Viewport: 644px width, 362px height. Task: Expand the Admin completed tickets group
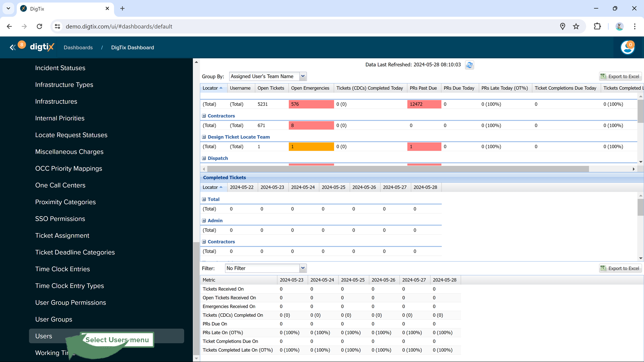tap(204, 221)
